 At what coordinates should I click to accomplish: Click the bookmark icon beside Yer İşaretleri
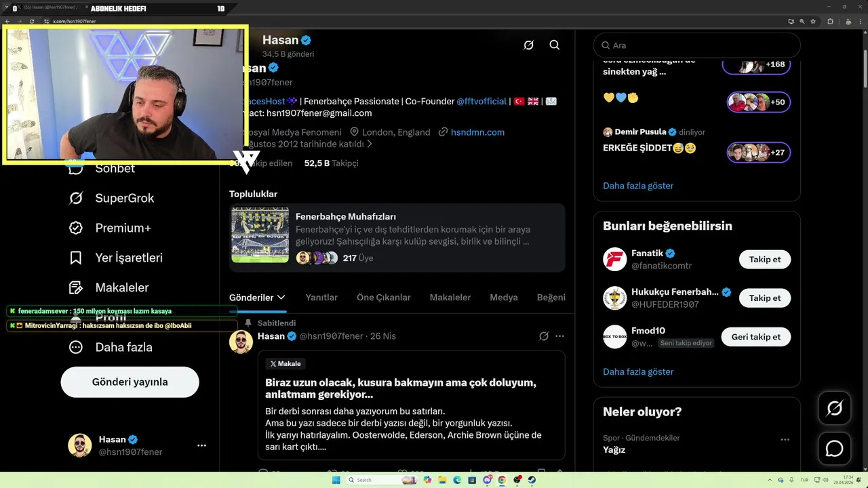coord(76,258)
